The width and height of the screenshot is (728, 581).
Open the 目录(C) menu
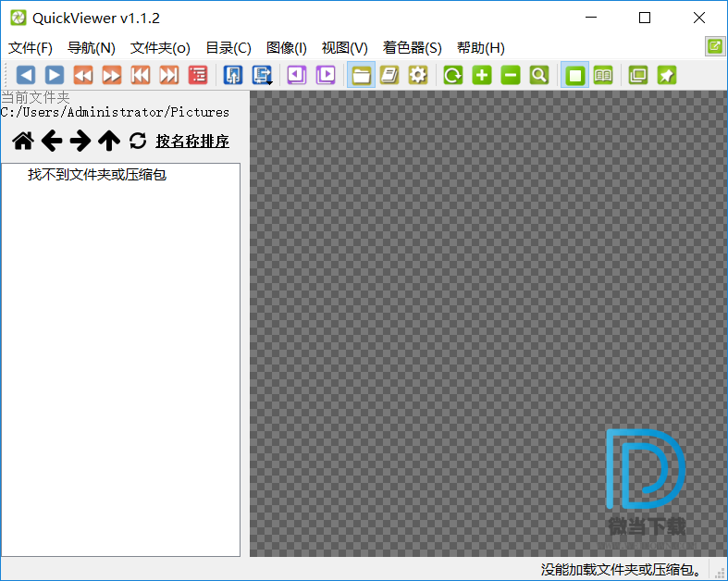click(x=228, y=48)
